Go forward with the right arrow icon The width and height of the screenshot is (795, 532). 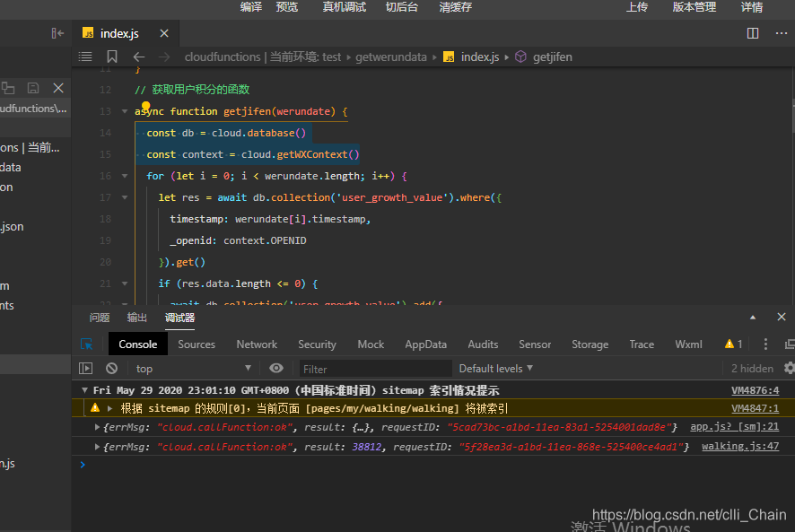[164, 57]
